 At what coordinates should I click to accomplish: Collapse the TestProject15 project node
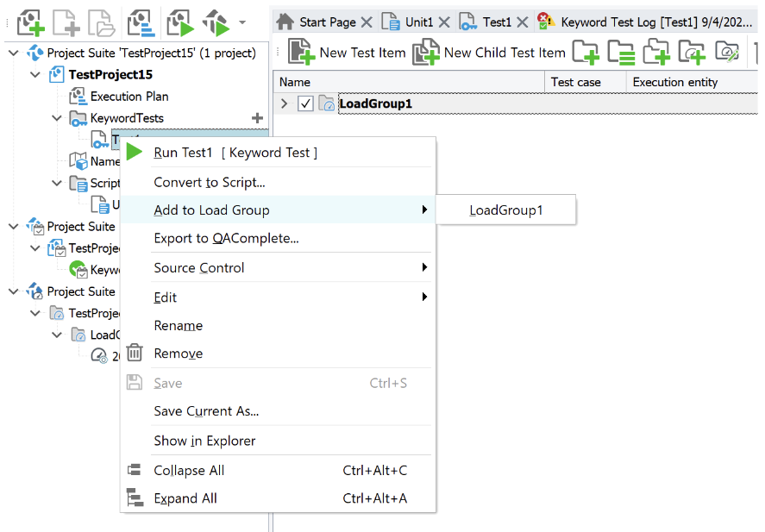pyautogui.click(x=35, y=75)
